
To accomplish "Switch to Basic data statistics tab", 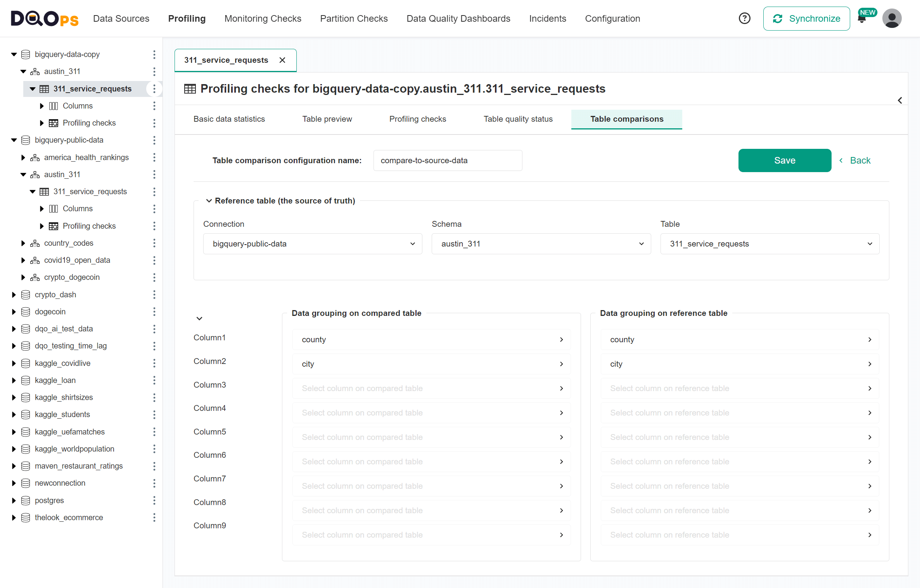I will point(229,119).
